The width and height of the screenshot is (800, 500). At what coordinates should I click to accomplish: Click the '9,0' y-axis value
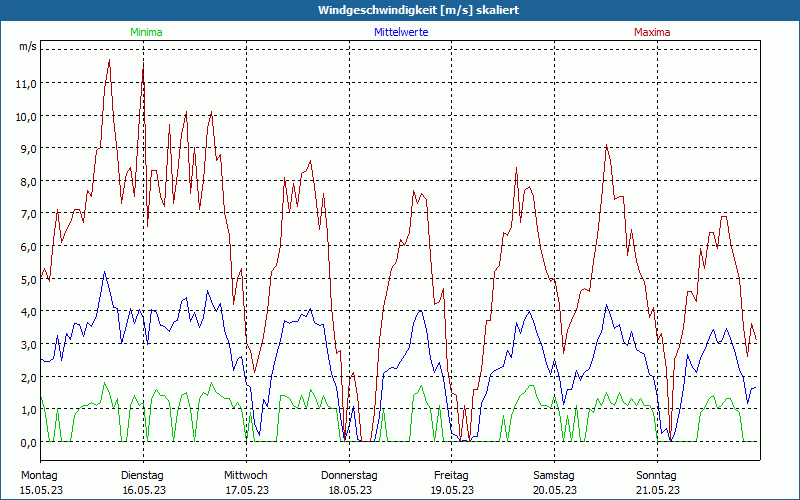click(x=29, y=149)
